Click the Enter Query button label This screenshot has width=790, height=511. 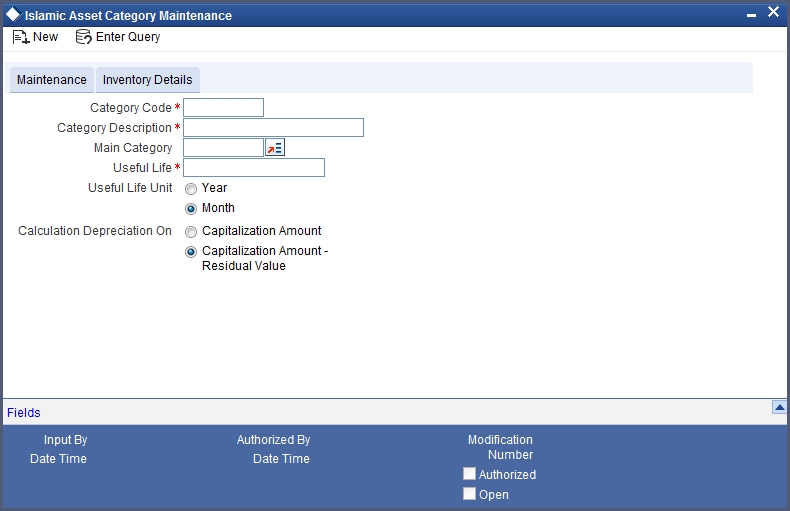pyautogui.click(x=128, y=37)
